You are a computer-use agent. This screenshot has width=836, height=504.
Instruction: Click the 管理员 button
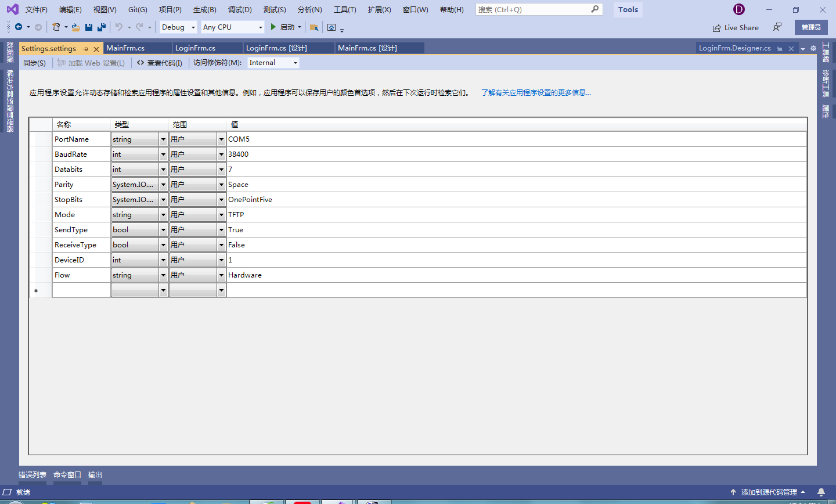click(811, 27)
